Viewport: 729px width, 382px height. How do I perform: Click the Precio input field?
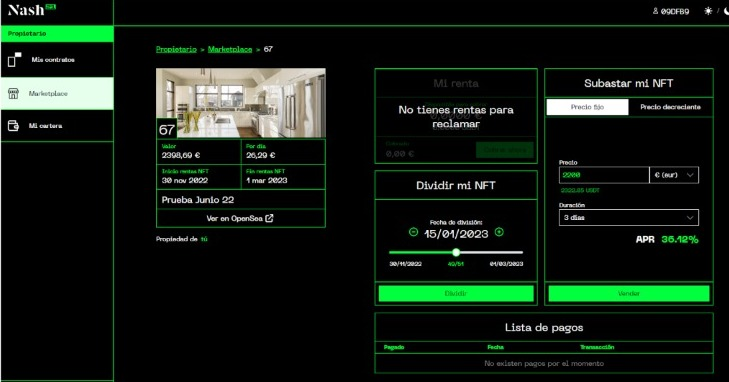[604, 175]
